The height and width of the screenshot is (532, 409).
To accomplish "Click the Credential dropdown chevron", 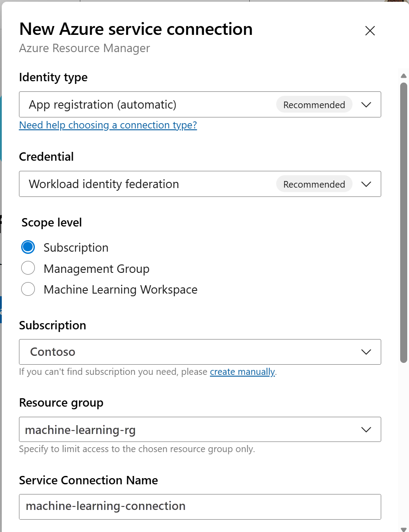I will click(x=366, y=184).
